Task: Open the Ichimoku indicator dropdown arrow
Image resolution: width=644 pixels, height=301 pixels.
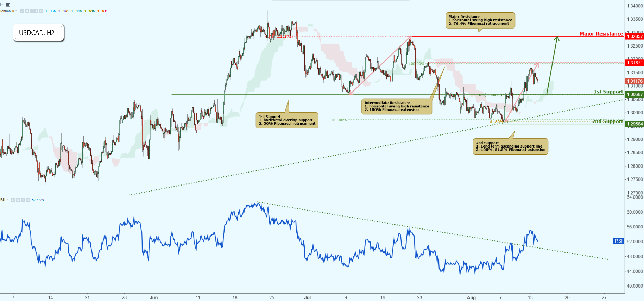Action: (x=16, y=11)
